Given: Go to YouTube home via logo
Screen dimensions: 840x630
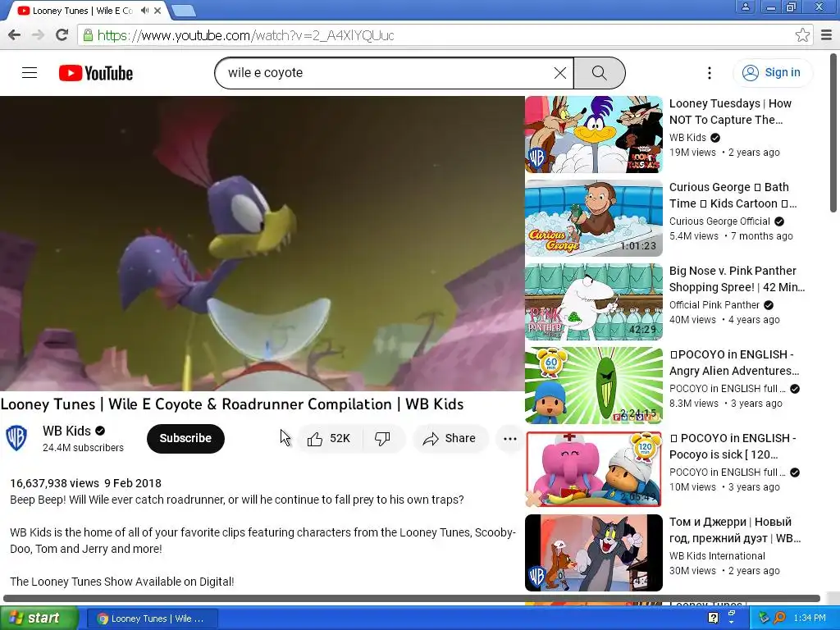Looking at the screenshot, I should click(x=96, y=73).
